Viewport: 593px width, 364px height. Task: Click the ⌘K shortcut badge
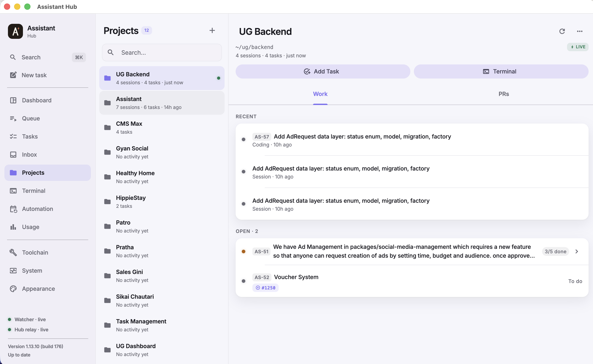(x=79, y=57)
